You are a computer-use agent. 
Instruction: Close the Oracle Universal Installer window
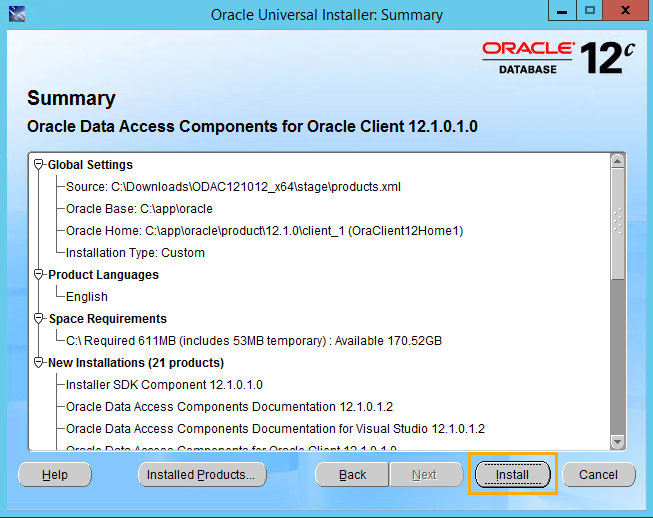626,10
